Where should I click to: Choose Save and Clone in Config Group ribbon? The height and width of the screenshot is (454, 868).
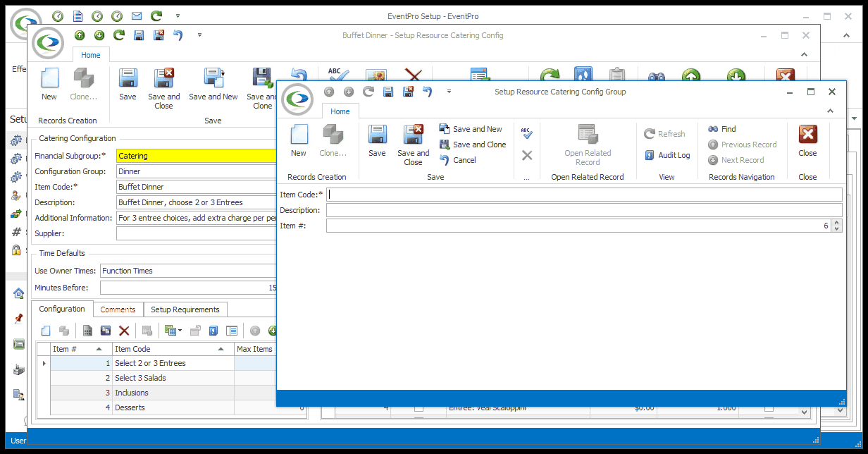pyautogui.click(x=472, y=145)
